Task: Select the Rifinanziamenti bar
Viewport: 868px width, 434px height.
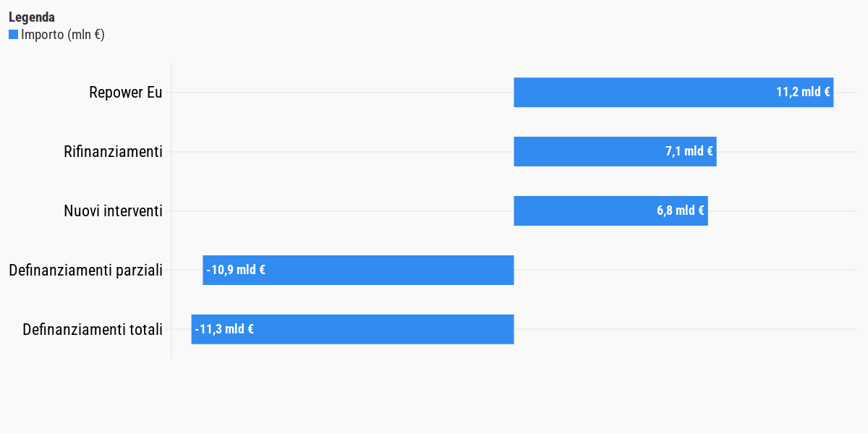Action: click(615, 152)
